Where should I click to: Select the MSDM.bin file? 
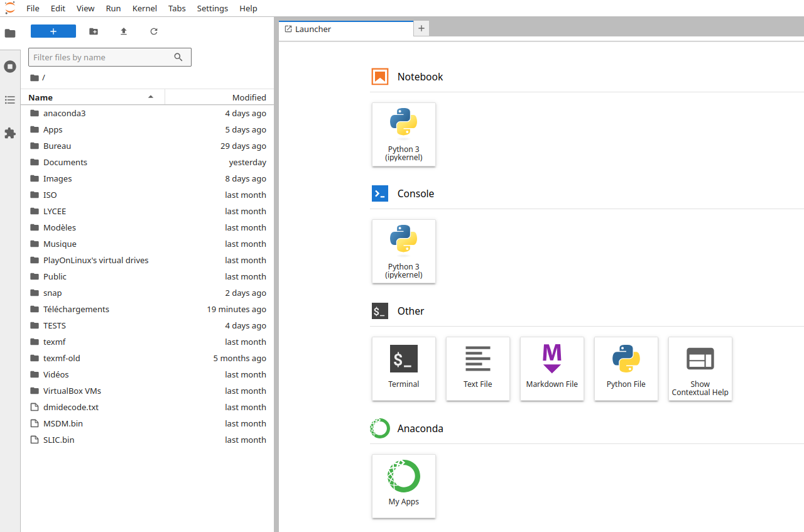147,424
